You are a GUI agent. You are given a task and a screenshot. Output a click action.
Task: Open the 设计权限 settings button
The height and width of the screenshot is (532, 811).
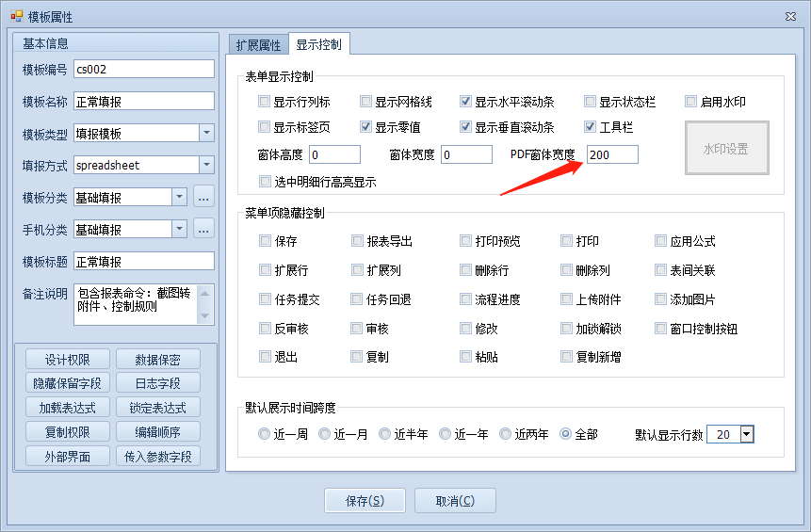pyautogui.click(x=68, y=360)
